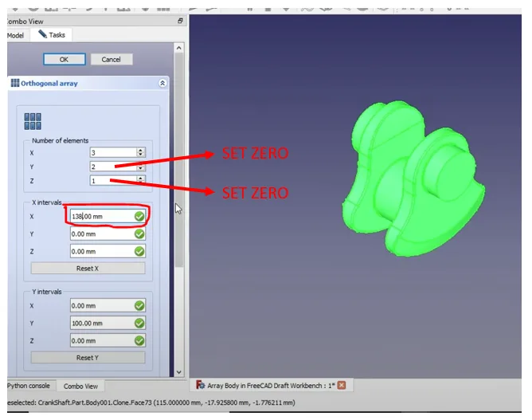Click the Number of elements Z field
Image resolution: width=532 pixels, height=420 pixels.
[114, 180]
